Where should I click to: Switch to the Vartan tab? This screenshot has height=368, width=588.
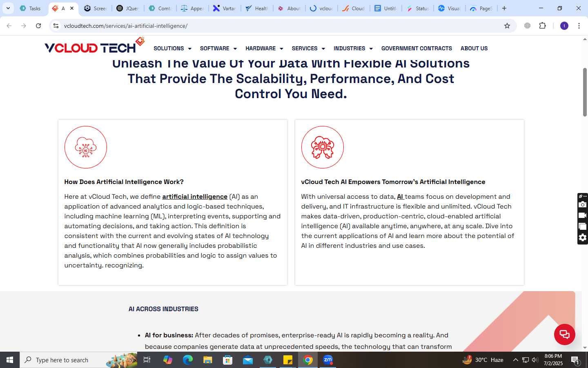click(224, 8)
